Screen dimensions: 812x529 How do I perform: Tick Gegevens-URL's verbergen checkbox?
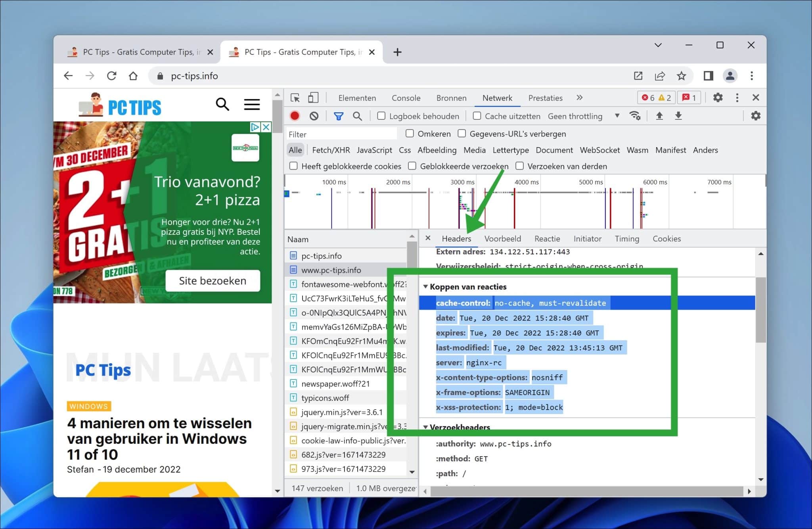[462, 134]
